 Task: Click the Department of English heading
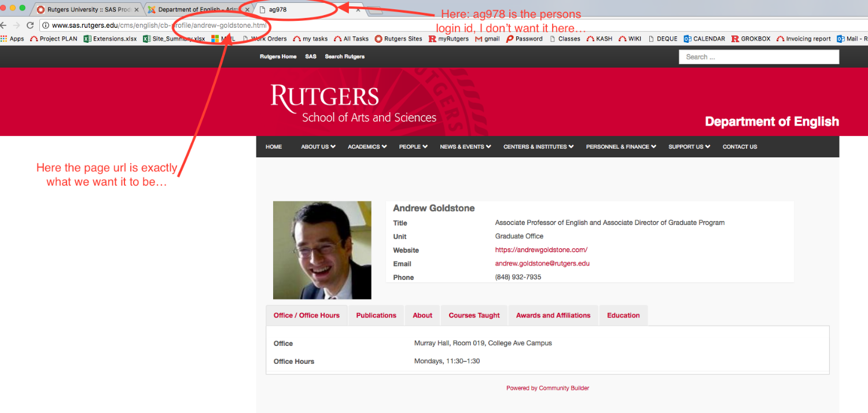pyautogui.click(x=772, y=121)
